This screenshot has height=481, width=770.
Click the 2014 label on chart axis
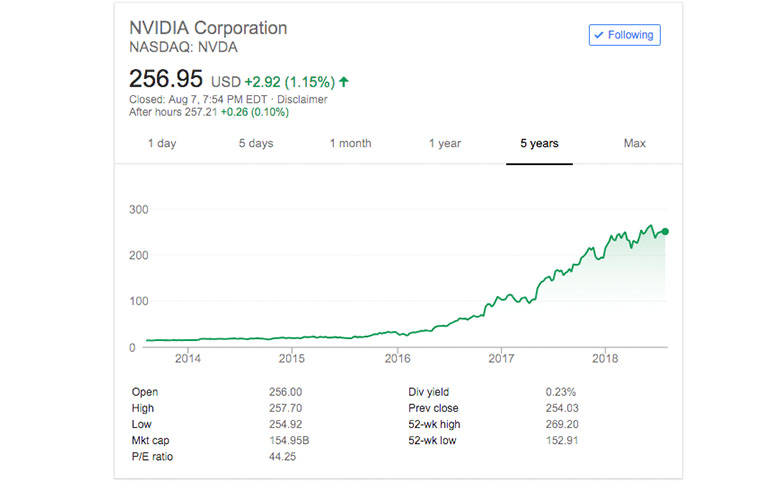pos(187,358)
